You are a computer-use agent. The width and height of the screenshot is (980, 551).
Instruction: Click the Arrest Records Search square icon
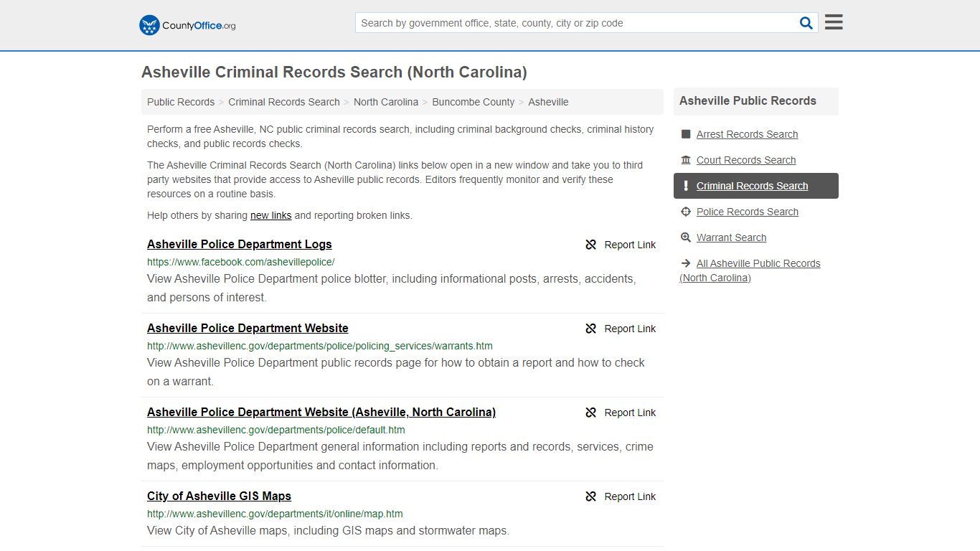[686, 134]
